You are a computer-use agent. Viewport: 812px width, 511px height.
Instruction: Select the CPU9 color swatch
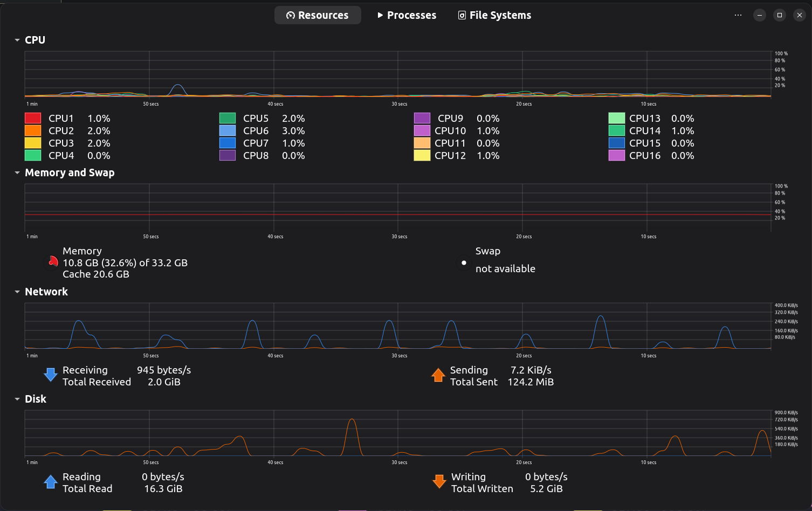click(422, 118)
